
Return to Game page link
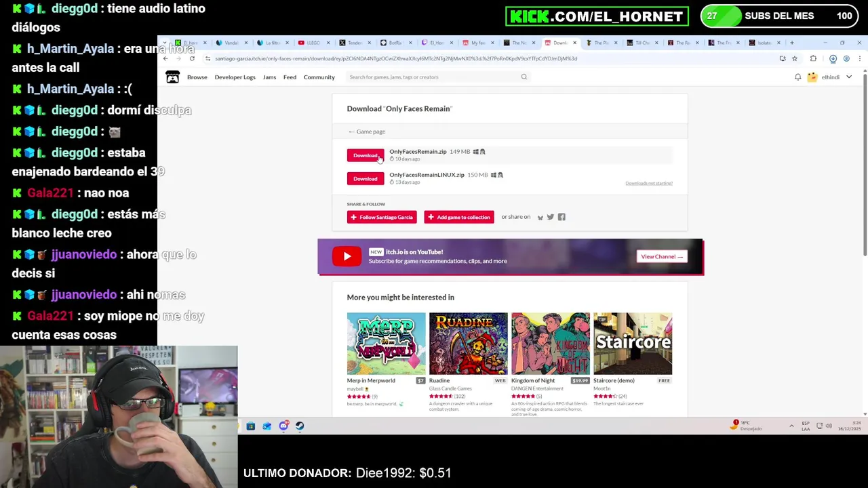367,131
